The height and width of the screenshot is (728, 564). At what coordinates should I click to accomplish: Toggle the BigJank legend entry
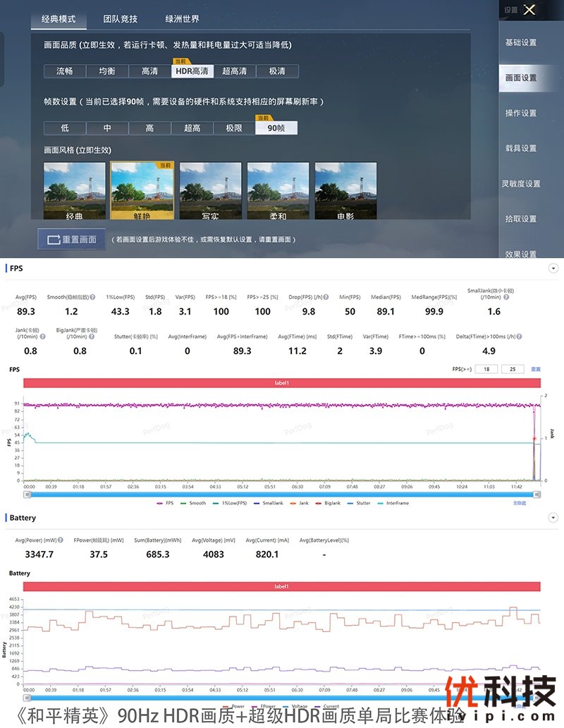click(333, 503)
